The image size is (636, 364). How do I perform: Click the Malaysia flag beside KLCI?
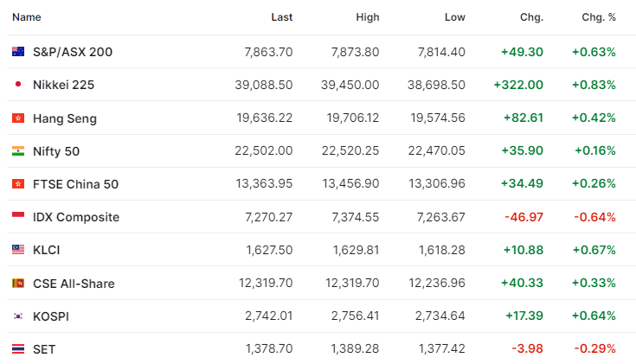point(18,249)
